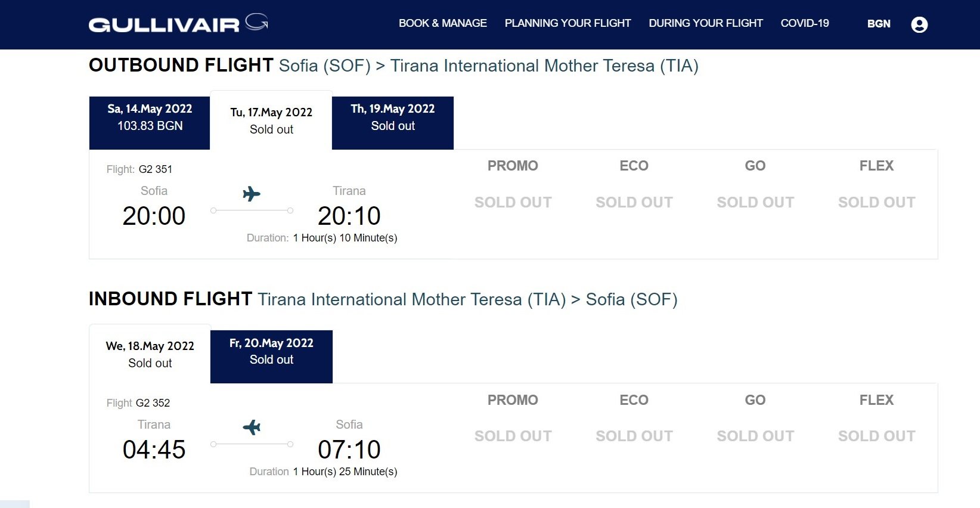This screenshot has width=980, height=508.
Task: Select the We, 18.May 2022 inbound date
Action: click(x=150, y=354)
